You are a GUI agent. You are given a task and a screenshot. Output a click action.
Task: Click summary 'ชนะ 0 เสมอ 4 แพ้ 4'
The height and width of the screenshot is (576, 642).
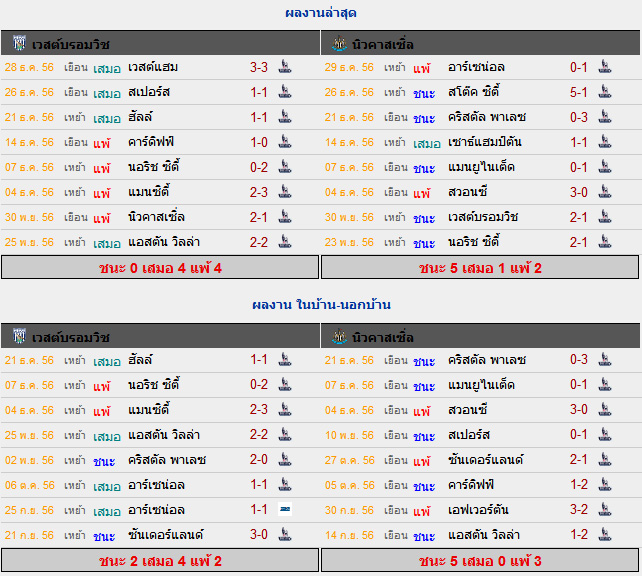pos(160,268)
